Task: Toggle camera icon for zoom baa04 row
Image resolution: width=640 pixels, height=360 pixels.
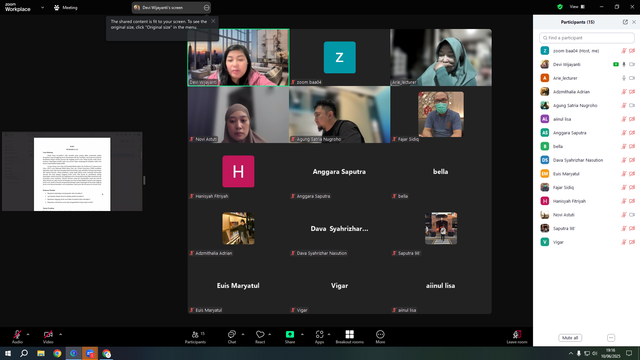Action: click(632, 51)
